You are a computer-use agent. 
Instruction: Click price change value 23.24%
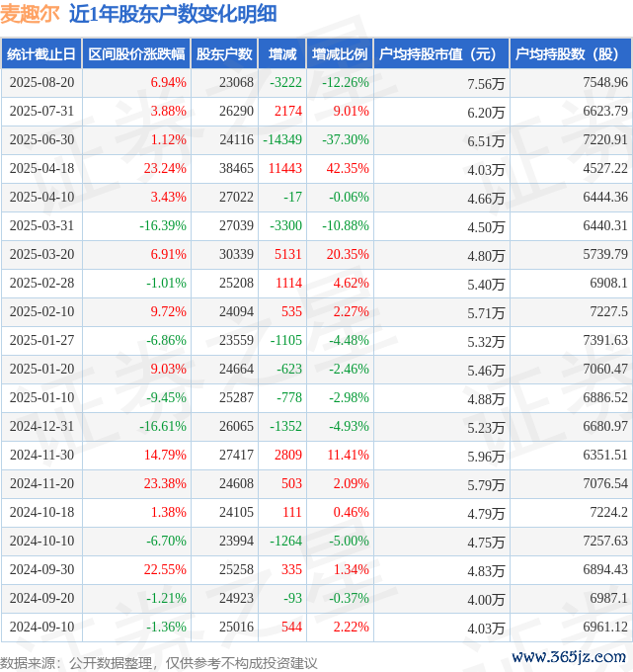pos(165,168)
